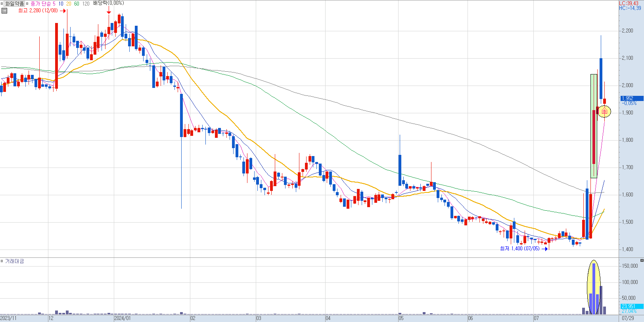This screenshot has height=322, width=644.
Task: Click the current price tag 1,952
Action: coord(632,98)
